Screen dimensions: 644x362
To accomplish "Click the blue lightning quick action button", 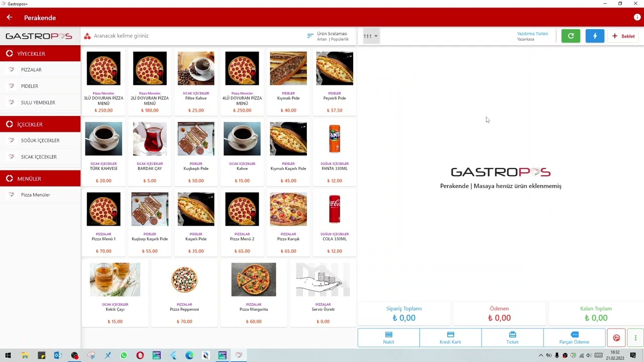I will coord(595,36).
